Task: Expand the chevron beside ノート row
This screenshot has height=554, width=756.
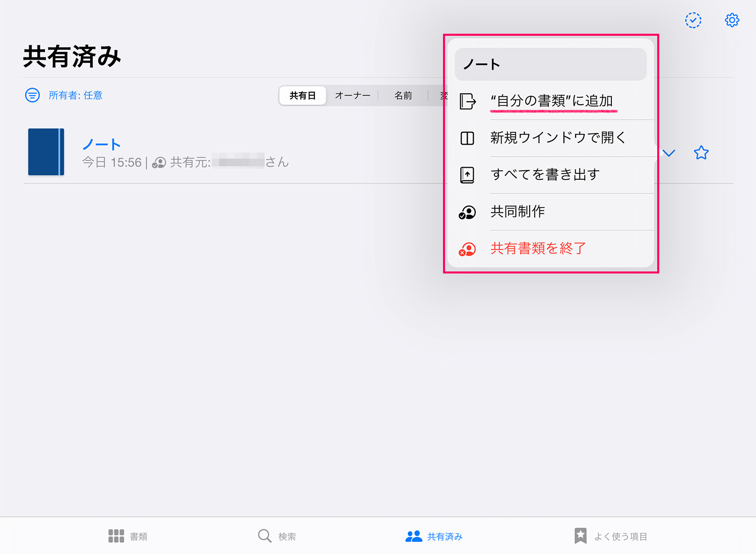Action: [x=669, y=153]
